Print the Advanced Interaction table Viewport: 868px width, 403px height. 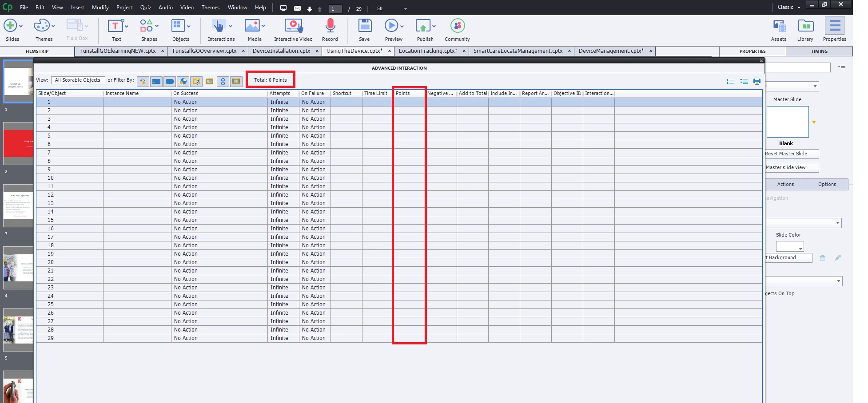[x=757, y=81]
